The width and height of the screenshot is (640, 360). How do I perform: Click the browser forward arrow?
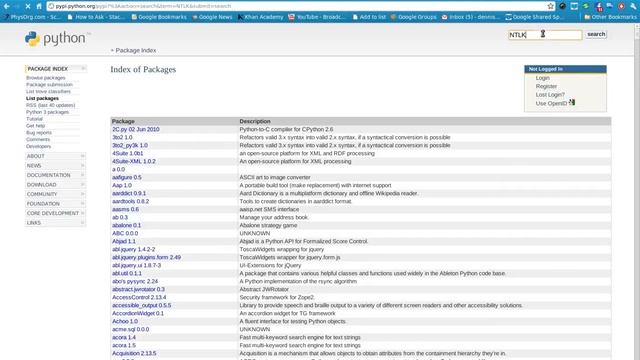pos(17,6)
